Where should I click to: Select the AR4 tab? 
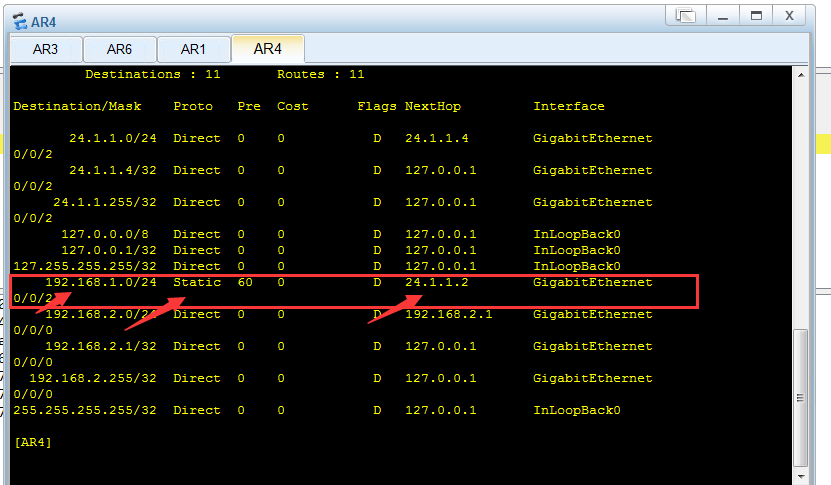point(268,49)
